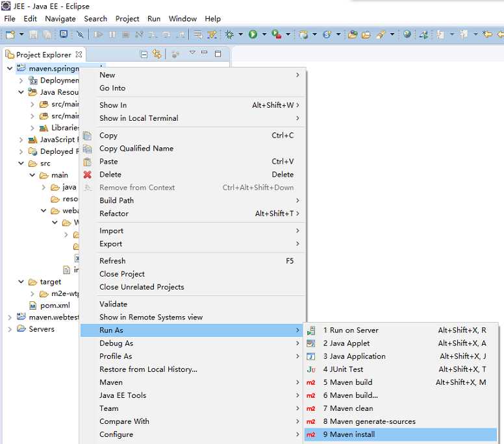Choose Go Into from context menu
Screen dimensions: 504x444
[193, 88]
